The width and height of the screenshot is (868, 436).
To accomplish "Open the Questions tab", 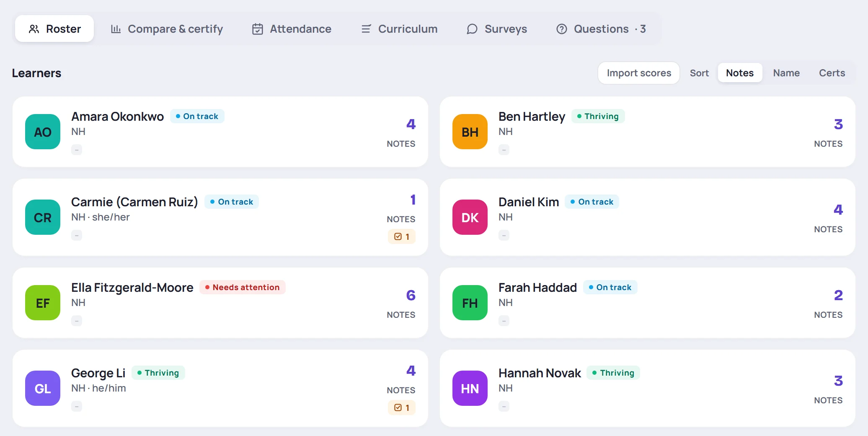I will [601, 29].
